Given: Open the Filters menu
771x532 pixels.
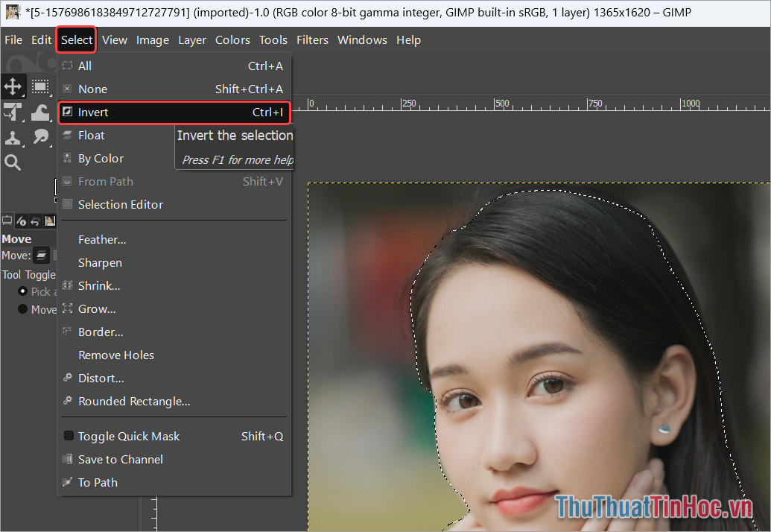Looking at the screenshot, I should pos(312,39).
